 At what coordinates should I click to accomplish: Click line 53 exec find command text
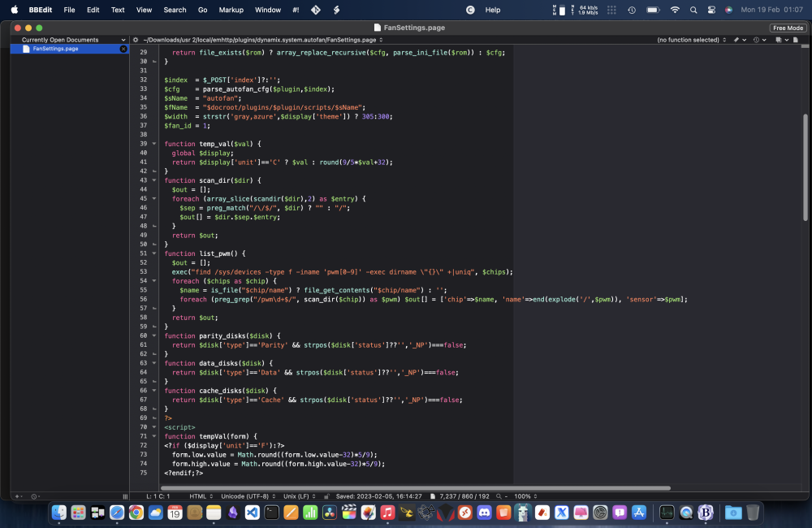click(x=343, y=272)
